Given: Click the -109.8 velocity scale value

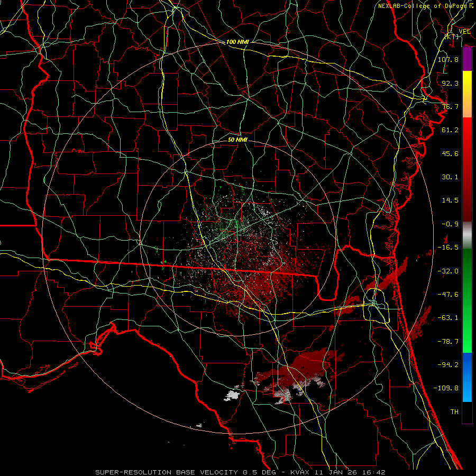Looking at the screenshot, I should click(446, 388).
